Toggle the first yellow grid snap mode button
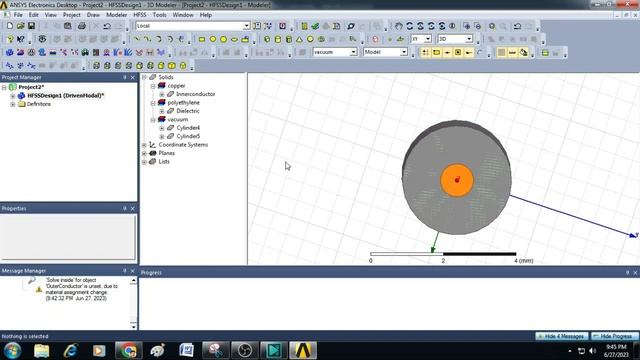640x360 pixels. (425, 52)
